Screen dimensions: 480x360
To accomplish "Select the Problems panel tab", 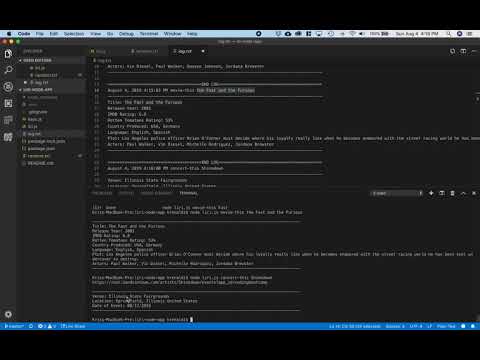I will tap(102, 193).
